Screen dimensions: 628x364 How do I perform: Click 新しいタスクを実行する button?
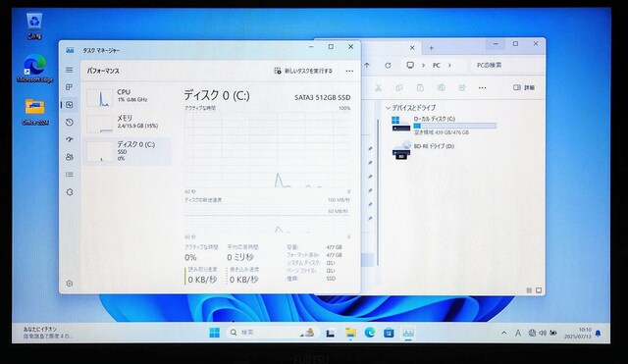click(x=303, y=71)
